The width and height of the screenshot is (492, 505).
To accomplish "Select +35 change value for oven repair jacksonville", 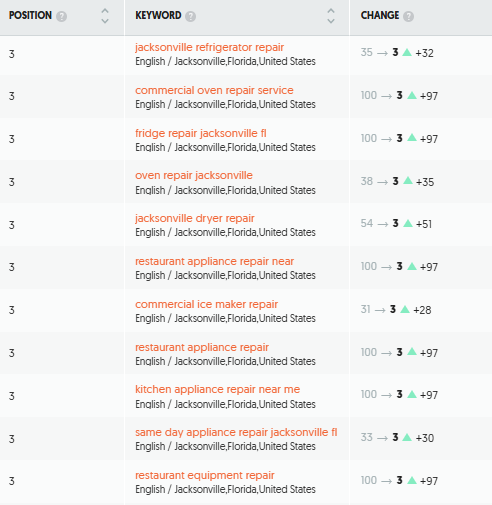I will point(425,182).
